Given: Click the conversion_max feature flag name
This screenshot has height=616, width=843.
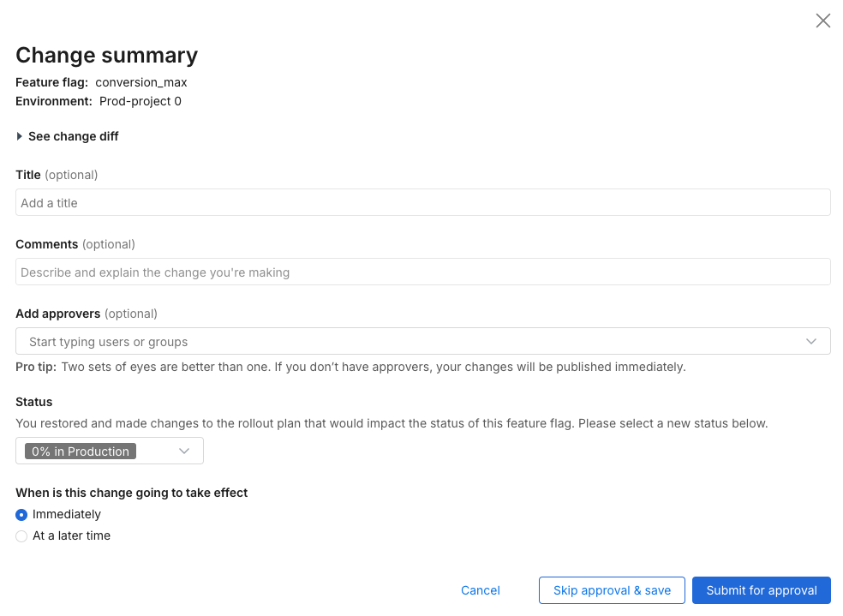Looking at the screenshot, I should coord(141,83).
